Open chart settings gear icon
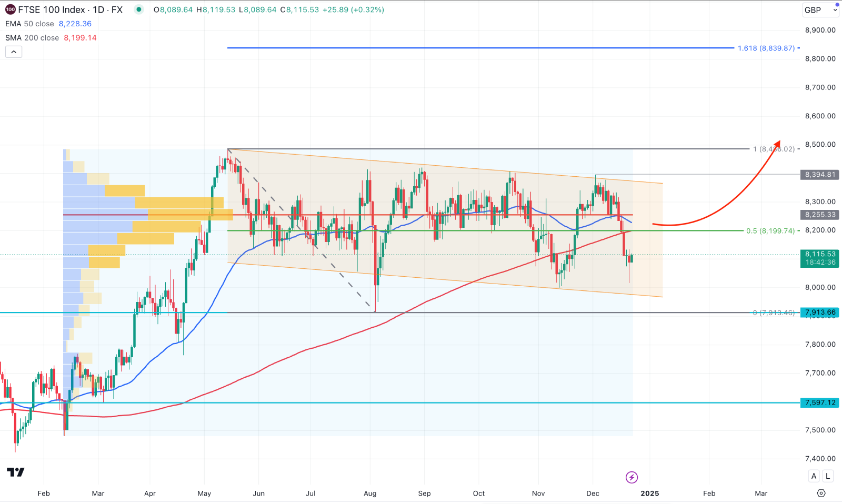Screen dimensions: 842x504 coord(821,493)
